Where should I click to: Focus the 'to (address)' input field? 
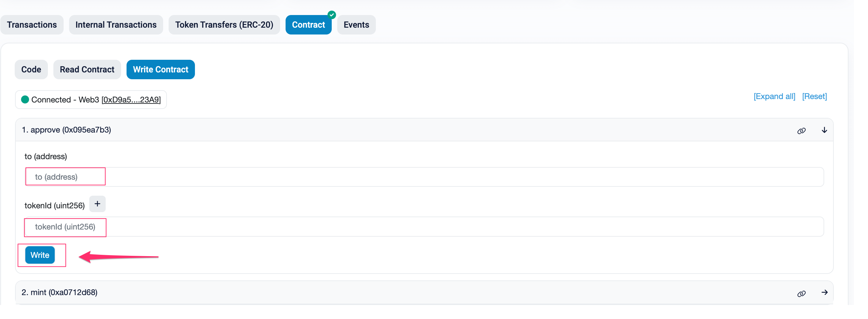point(424,177)
